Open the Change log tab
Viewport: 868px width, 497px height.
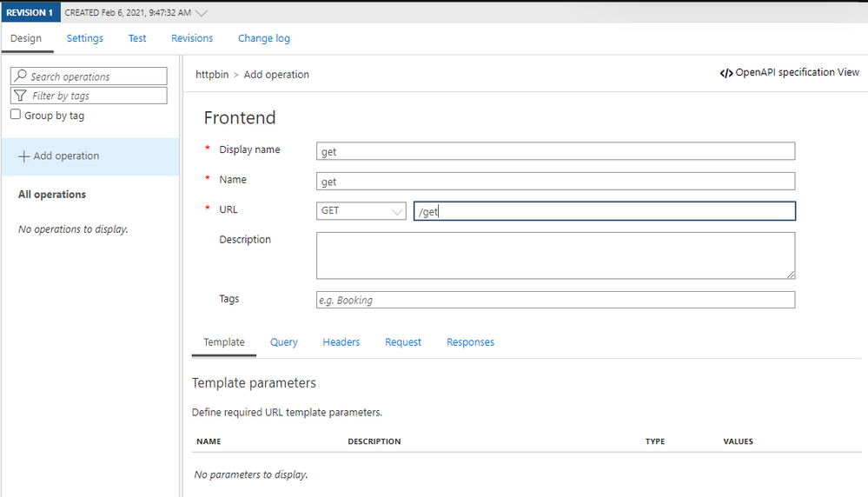[264, 38]
